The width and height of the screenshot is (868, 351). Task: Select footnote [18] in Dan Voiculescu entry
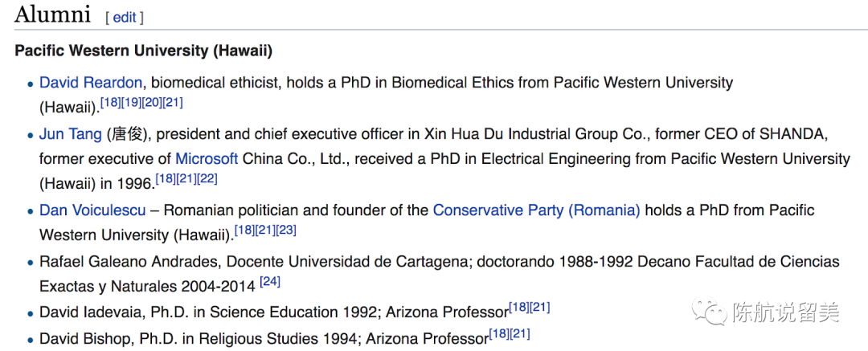[x=244, y=230]
